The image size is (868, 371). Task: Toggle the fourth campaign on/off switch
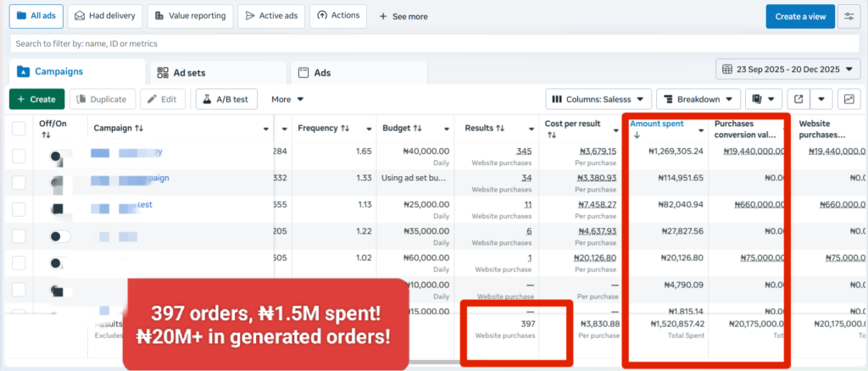pyautogui.click(x=60, y=235)
